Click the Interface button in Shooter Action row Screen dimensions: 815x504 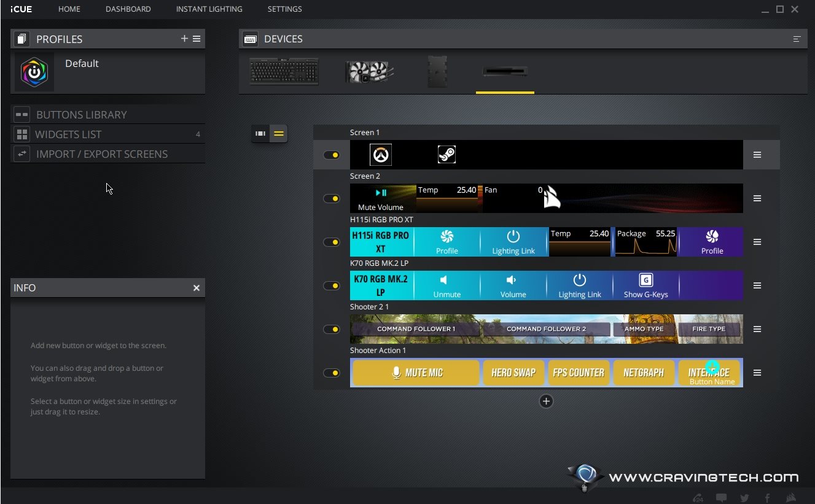tap(709, 373)
